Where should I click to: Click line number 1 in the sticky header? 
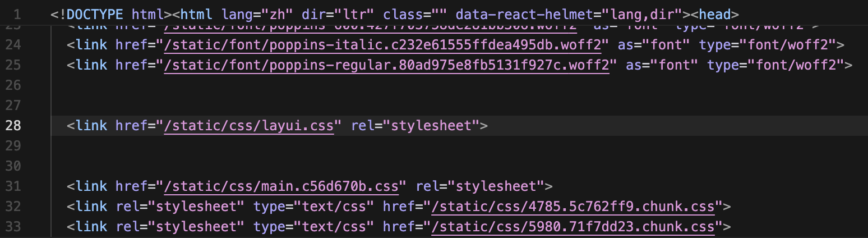17,15
